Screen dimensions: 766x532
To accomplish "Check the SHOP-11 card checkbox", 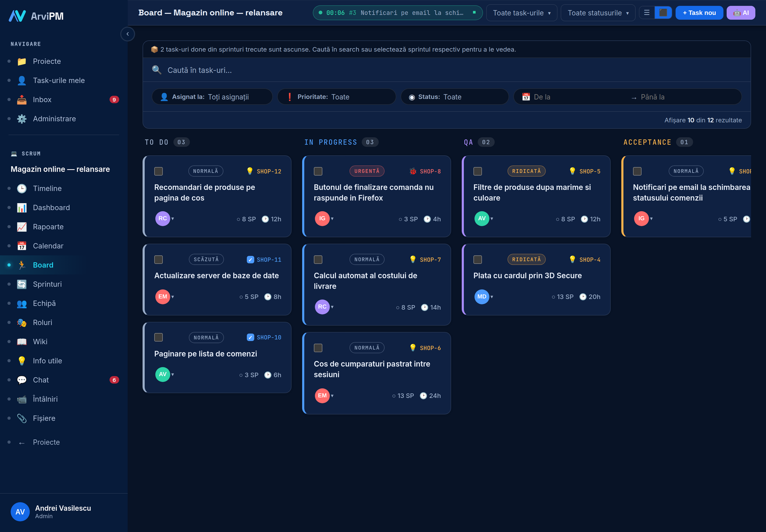I will coord(158,260).
